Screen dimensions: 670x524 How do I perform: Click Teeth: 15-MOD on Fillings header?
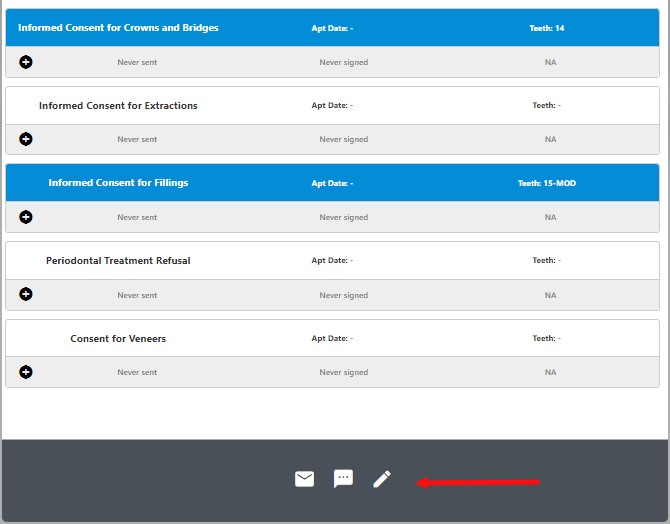(547, 183)
